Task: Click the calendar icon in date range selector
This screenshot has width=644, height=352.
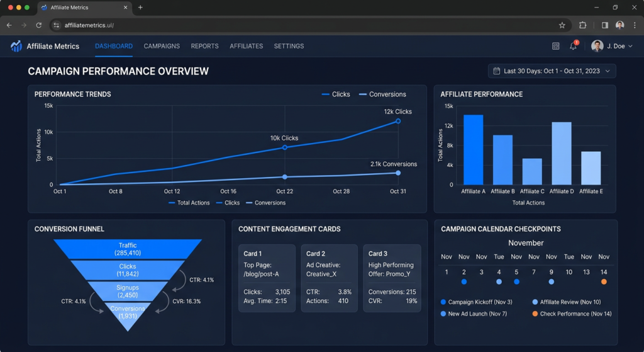Action: click(x=497, y=71)
